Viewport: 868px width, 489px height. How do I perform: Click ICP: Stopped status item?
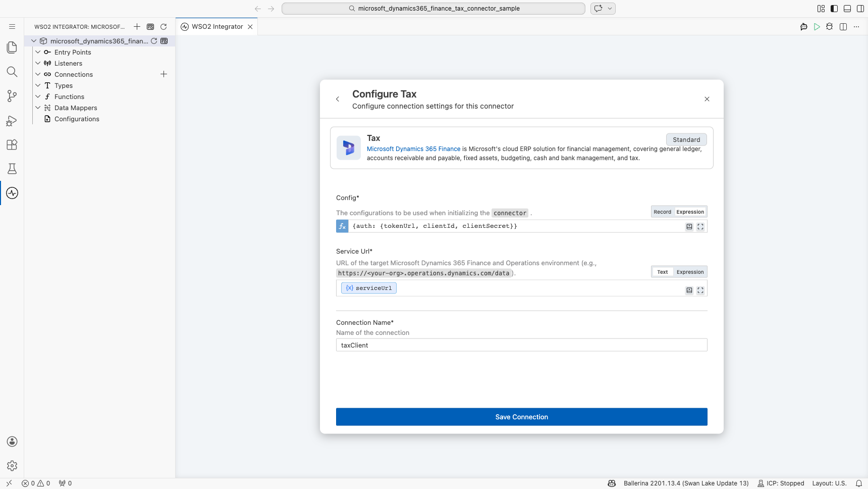pyautogui.click(x=781, y=483)
